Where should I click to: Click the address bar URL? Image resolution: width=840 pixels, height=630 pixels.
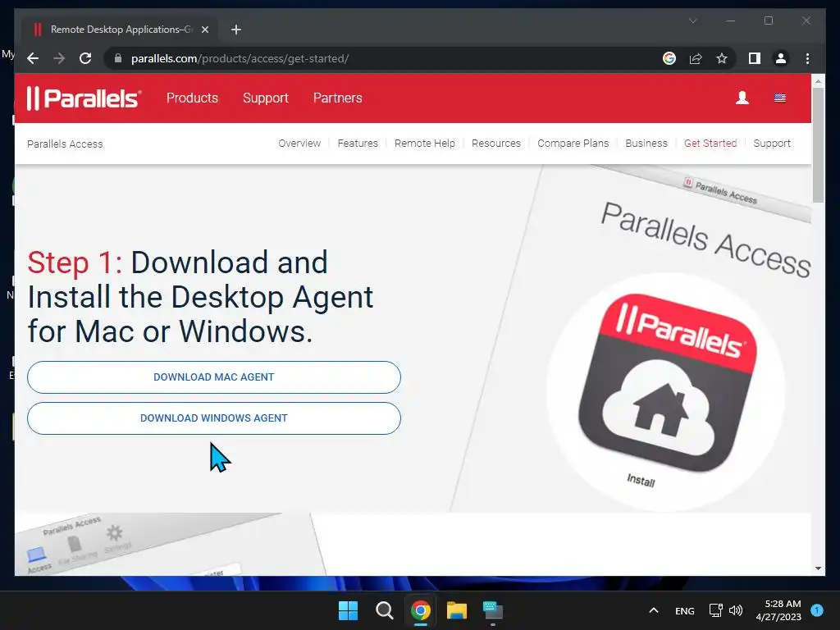pyautogui.click(x=240, y=58)
